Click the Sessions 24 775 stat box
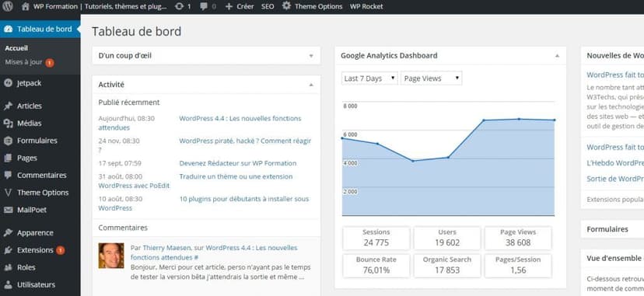 click(376, 238)
